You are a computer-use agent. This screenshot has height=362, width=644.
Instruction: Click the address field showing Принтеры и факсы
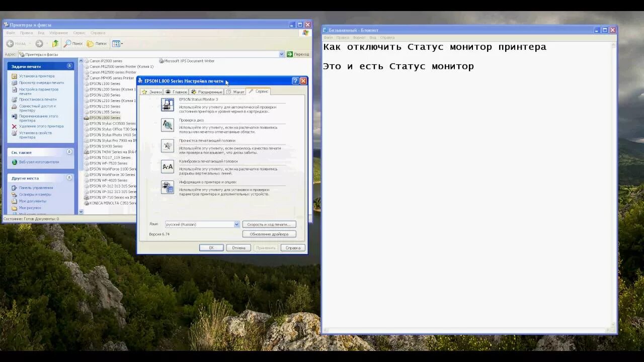click(x=151, y=54)
